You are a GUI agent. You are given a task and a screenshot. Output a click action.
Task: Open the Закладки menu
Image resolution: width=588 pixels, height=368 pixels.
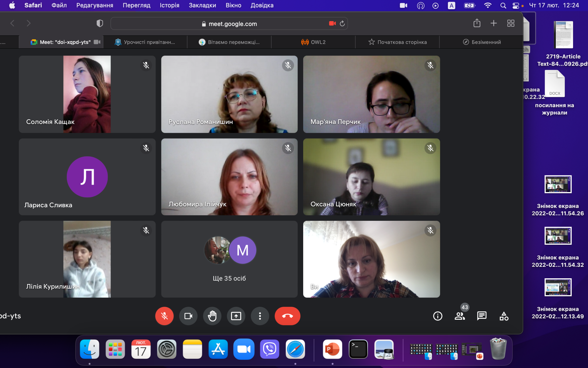point(202,5)
